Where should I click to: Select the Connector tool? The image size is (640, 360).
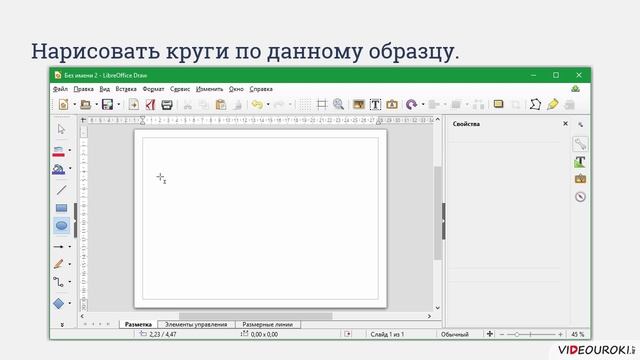pos(58,282)
